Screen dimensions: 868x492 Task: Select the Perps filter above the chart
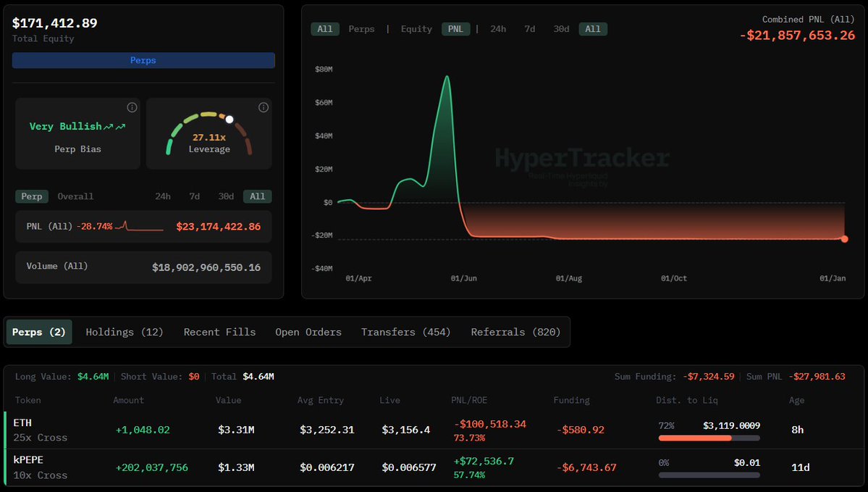[x=362, y=29]
